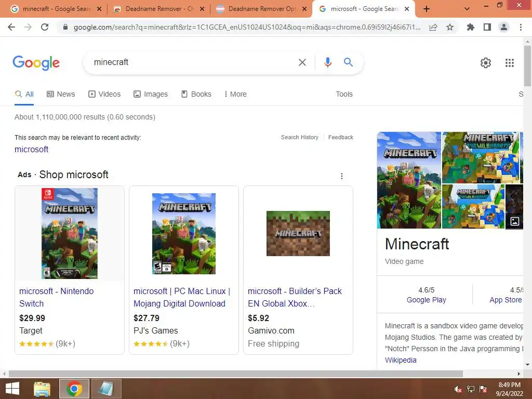Click the Google logo
Image resolution: width=532 pixels, height=399 pixels.
pos(36,63)
